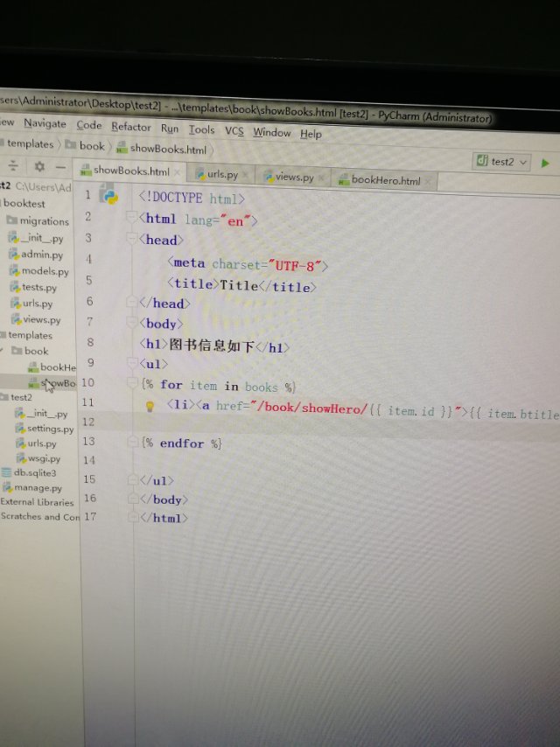Open the Navigate menu
Screen dimensions: 560x747
[45, 123]
